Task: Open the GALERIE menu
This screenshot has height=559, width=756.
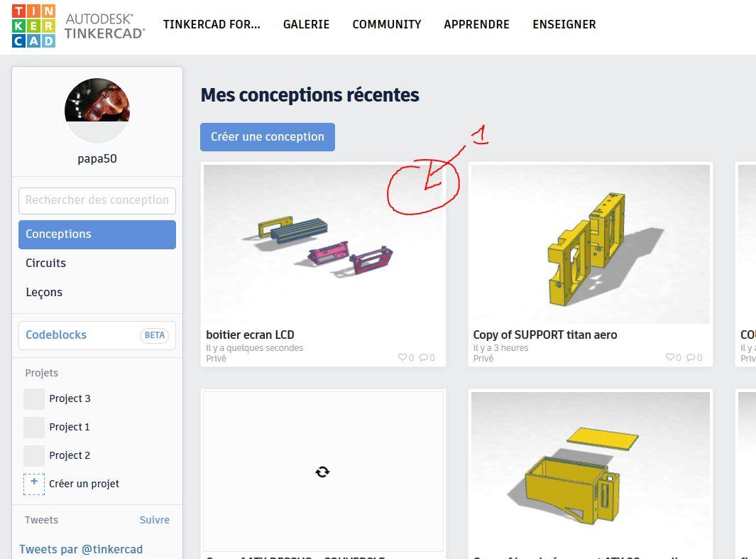Action: [x=306, y=25]
